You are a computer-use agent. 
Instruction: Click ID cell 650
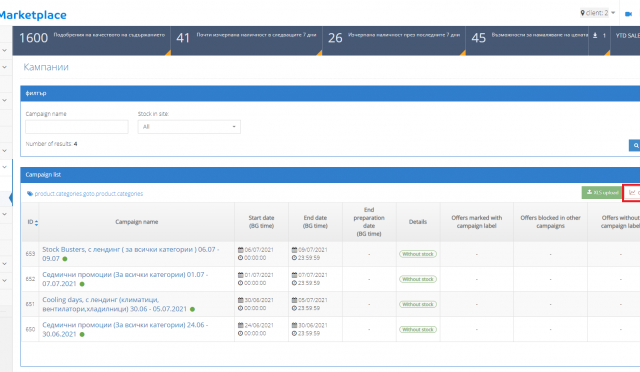pyautogui.click(x=30, y=330)
